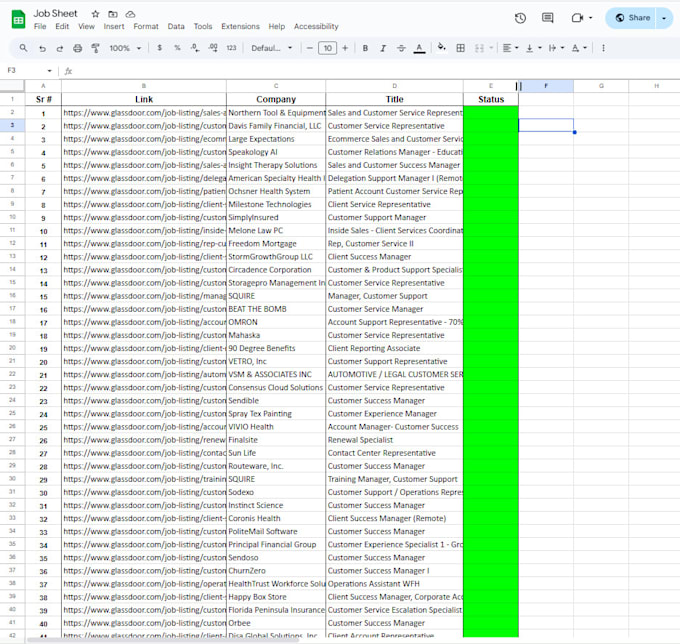Print the spreadsheet
This screenshot has width=680, height=644.
coord(78,48)
